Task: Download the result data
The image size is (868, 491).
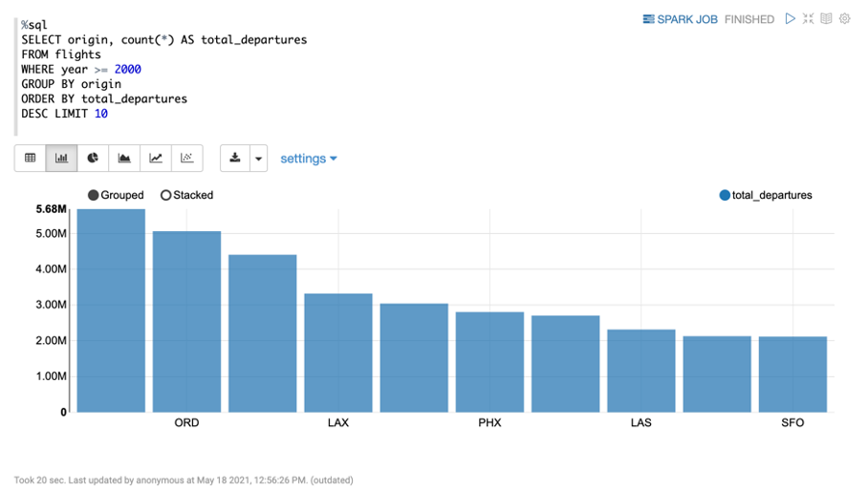Action: pos(235,159)
